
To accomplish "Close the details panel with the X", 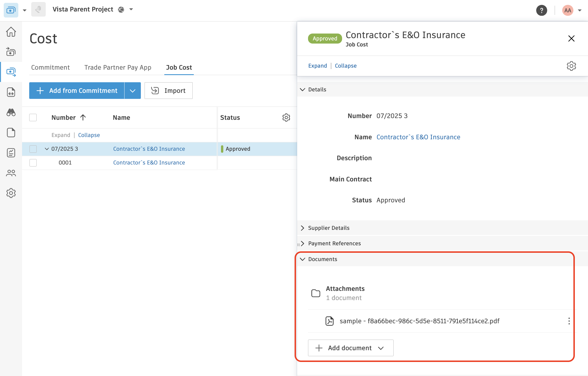I will point(571,38).
